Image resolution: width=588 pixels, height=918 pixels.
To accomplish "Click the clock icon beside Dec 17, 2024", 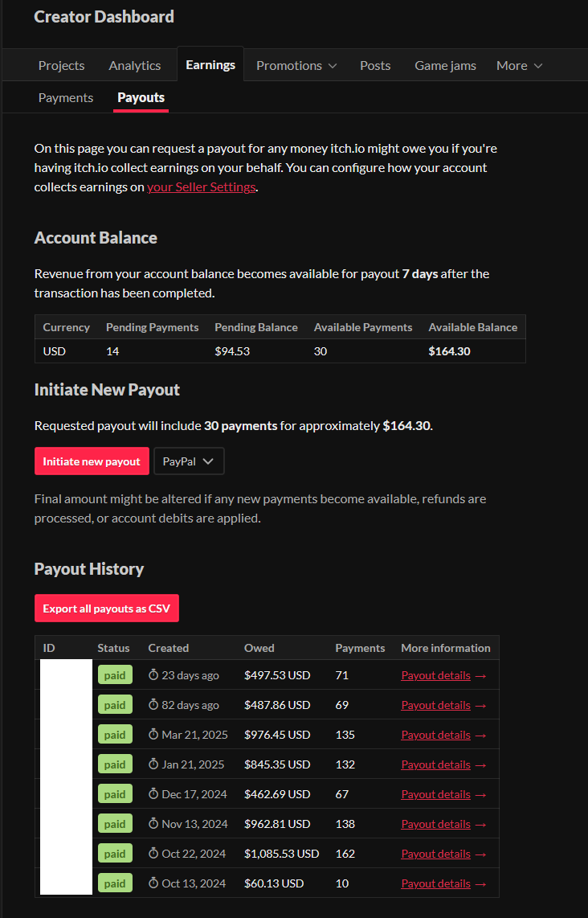I will (153, 794).
